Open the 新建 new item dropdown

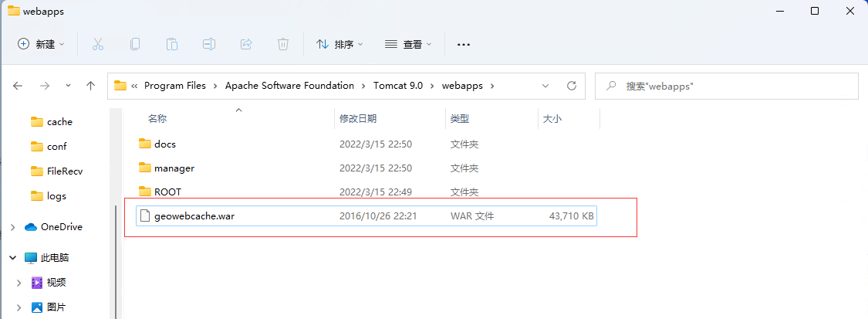pos(42,44)
